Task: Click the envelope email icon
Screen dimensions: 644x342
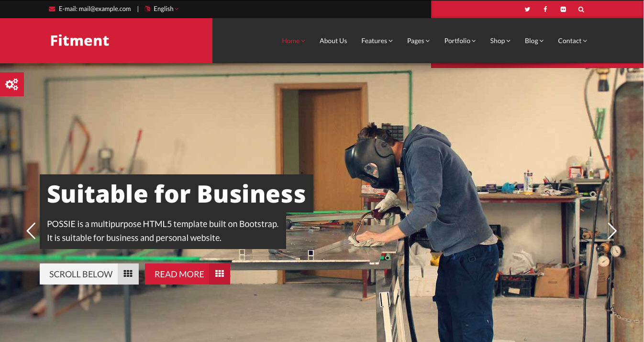Action: (x=52, y=9)
